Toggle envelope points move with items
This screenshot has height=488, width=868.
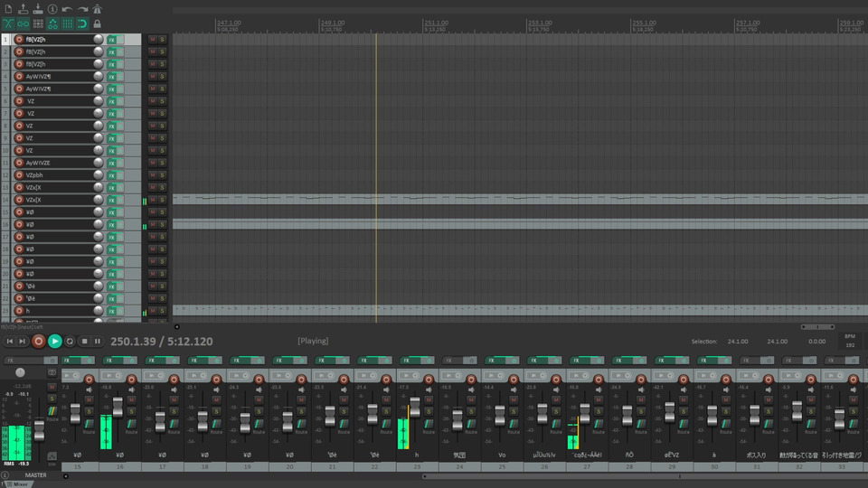click(x=52, y=23)
